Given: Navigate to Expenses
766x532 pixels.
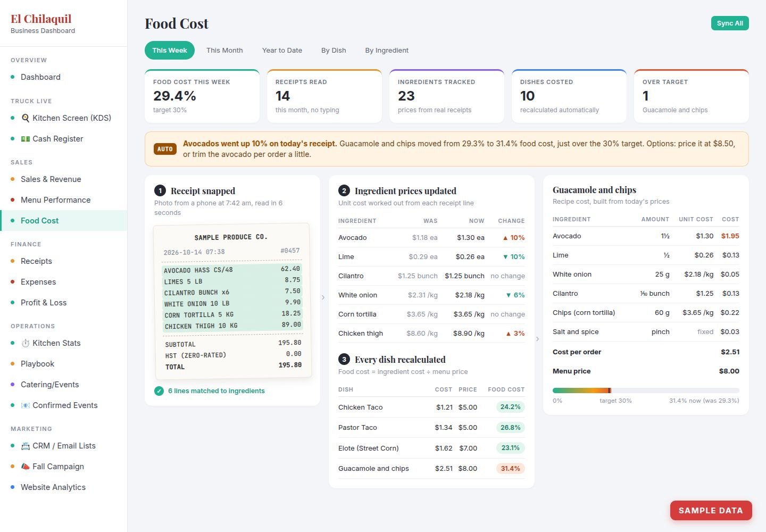Looking at the screenshot, I should [x=64, y=282].
